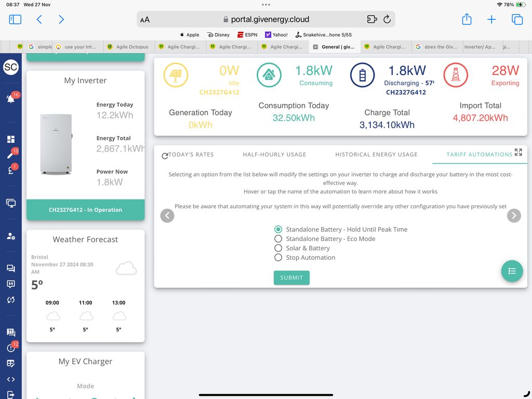532x399 pixels.
Task: Select the Solar & Battery option
Action: [x=278, y=248]
